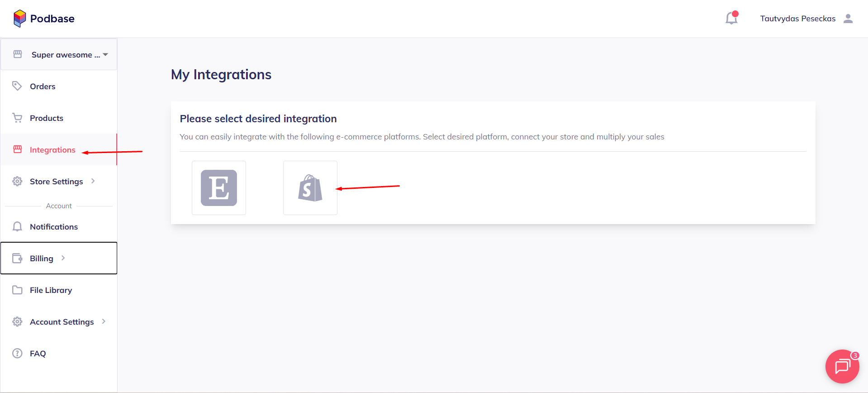Go to Orders in sidebar
Screen dimensions: 868x393
click(43, 86)
